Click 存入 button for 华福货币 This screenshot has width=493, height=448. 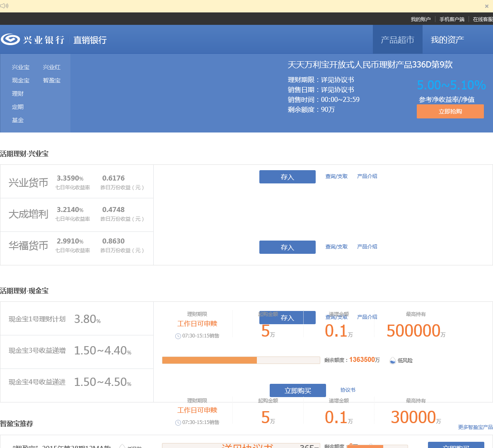288,247
